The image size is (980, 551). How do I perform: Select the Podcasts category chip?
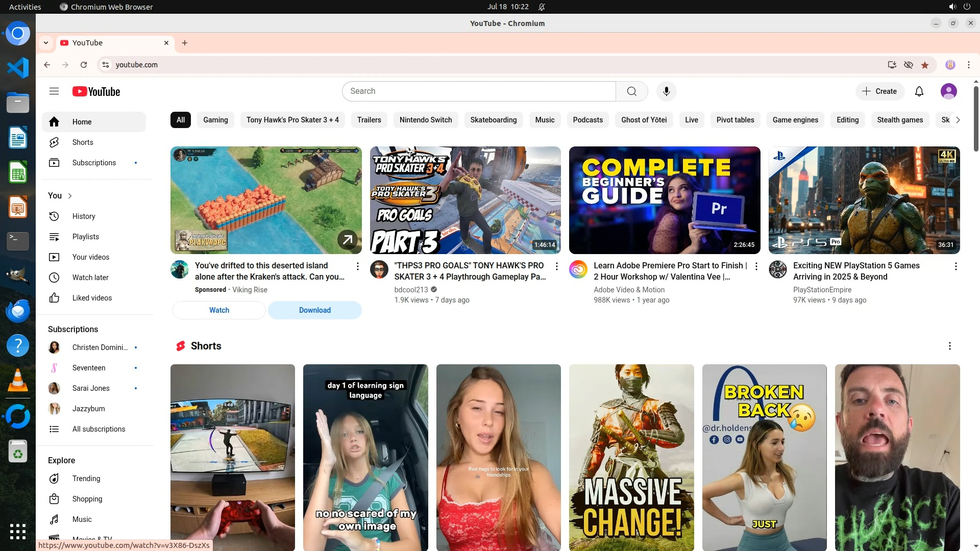click(587, 120)
